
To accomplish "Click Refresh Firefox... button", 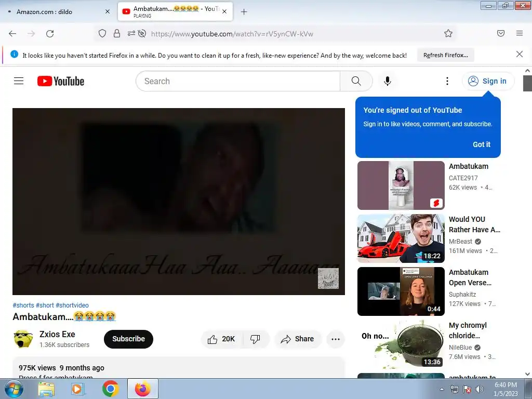I will (445, 55).
